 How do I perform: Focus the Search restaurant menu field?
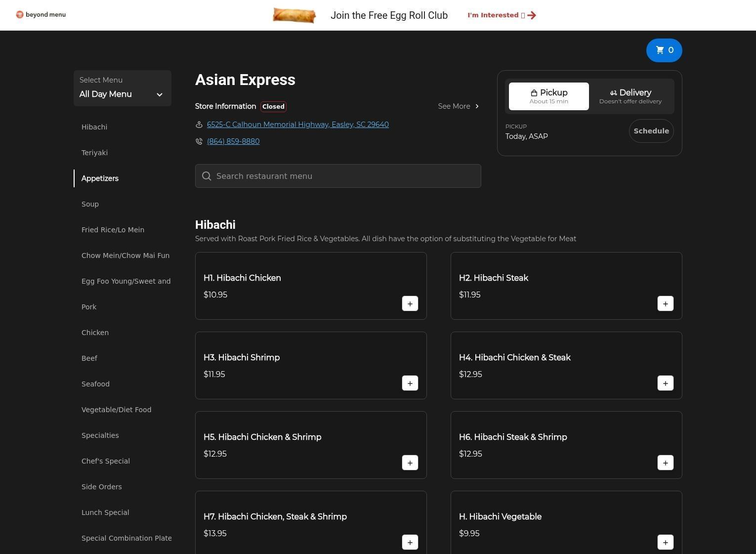click(338, 176)
